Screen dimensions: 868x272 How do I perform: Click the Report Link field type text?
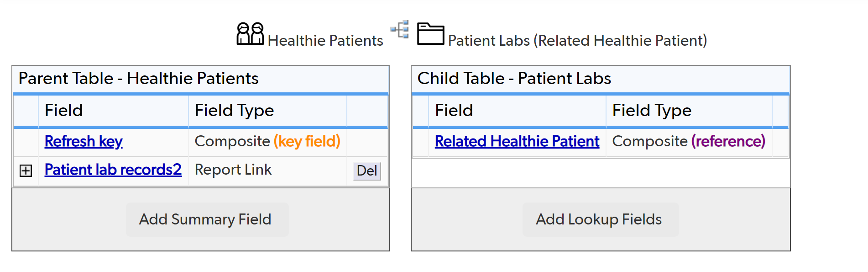point(233,170)
